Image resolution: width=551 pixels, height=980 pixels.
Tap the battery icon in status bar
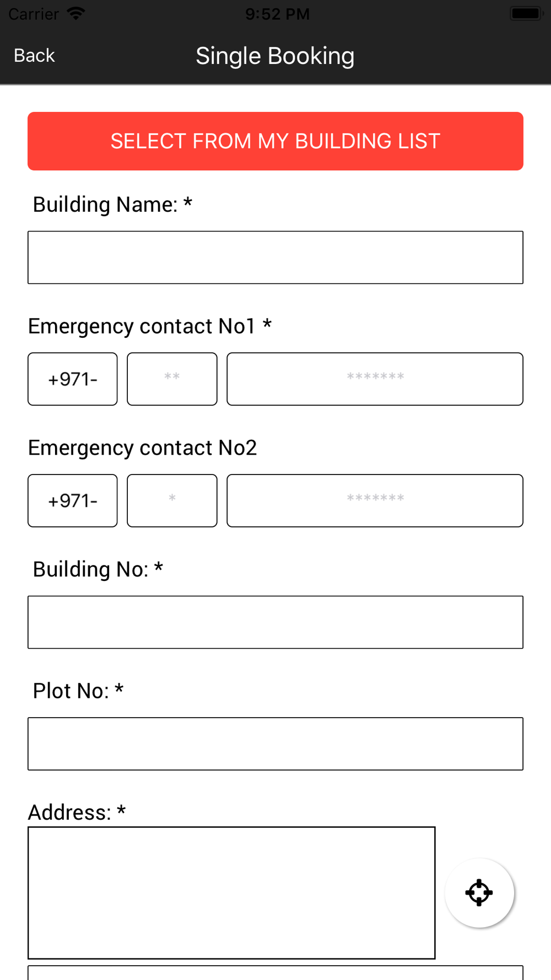[525, 14]
